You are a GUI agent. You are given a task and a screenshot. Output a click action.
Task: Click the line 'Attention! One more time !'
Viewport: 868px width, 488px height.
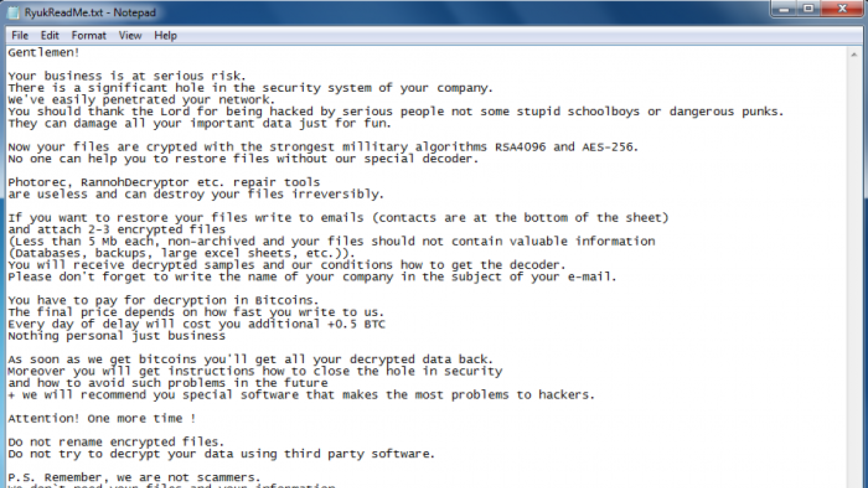[101, 419]
